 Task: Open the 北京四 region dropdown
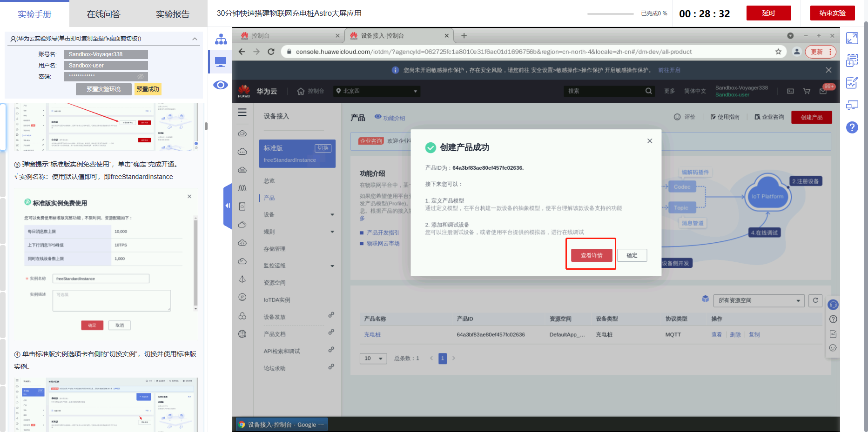click(377, 91)
